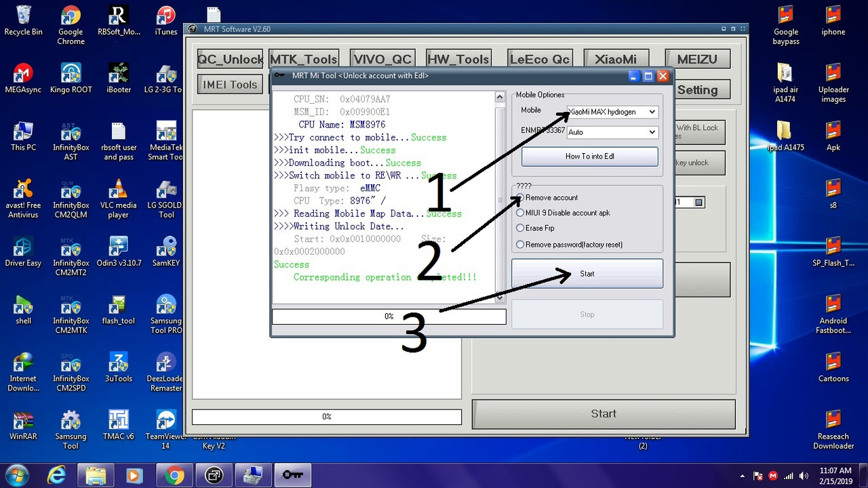The height and width of the screenshot is (488, 868).
Task: Open the SP_Flash_T... desktop icon
Action: coord(833,251)
